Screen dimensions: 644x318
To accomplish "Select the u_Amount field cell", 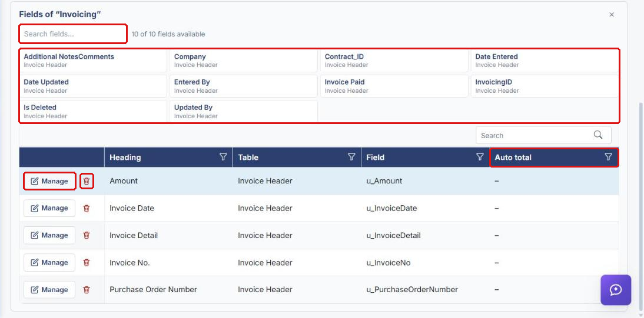I will point(426,181).
